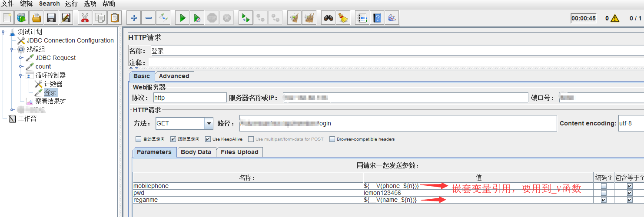This screenshot has width=644, height=217.
Task: Click the blue plus Expand All icon
Action: [x=134, y=18]
